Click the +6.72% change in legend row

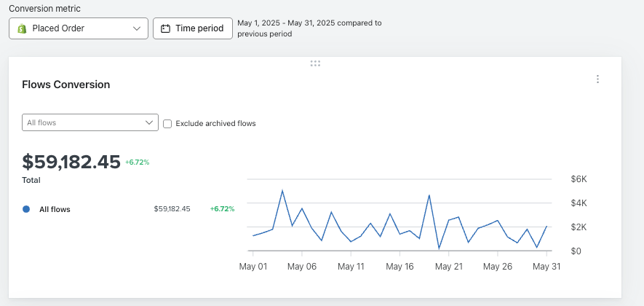click(222, 209)
